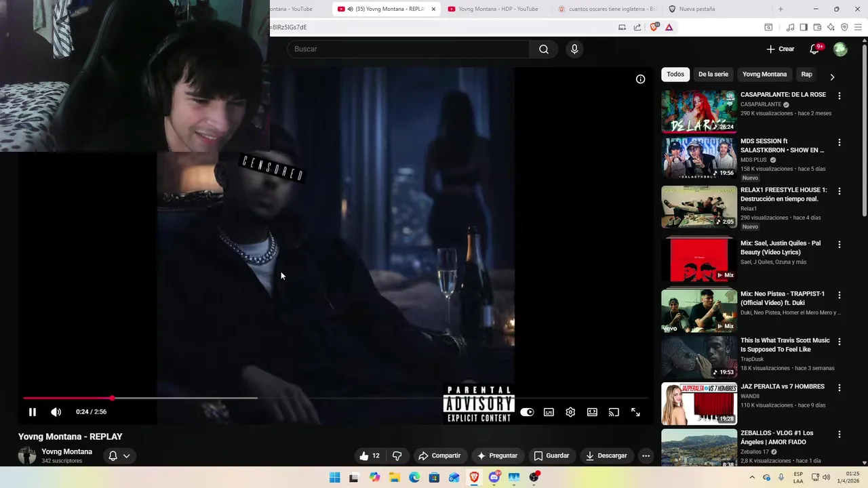Open the Windows Start button

point(335,477)
